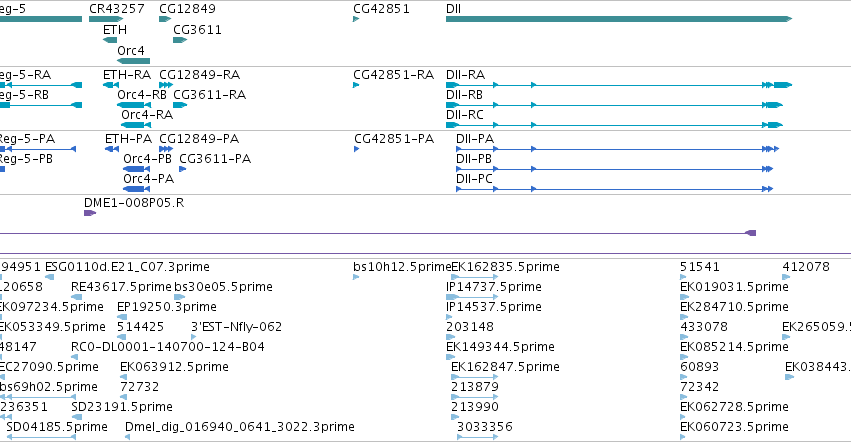Select the ETH gene label

pos(115,29)
